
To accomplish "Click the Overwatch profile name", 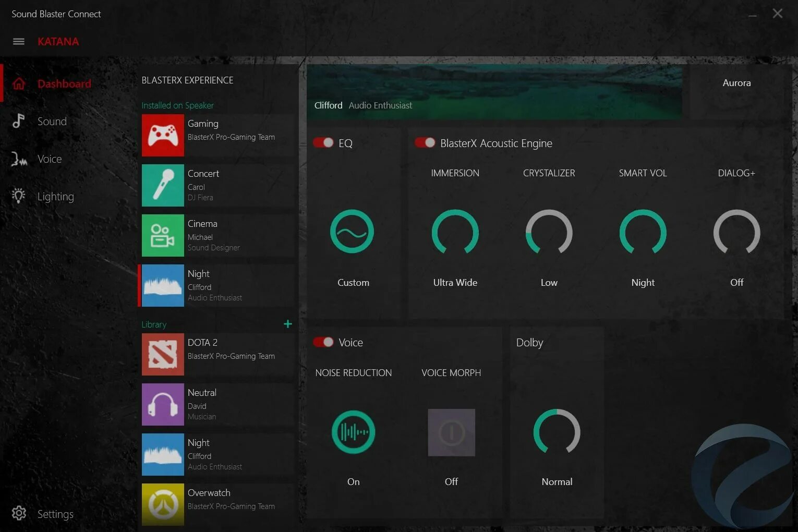I will (209, 493).
